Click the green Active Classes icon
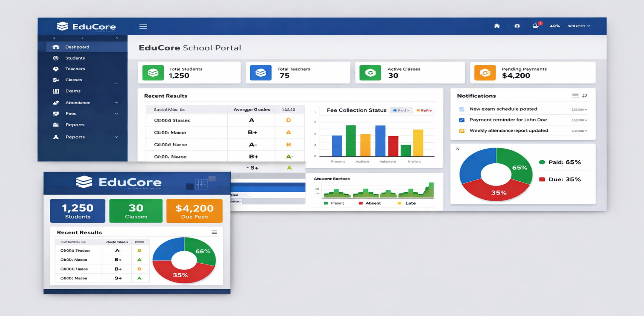644x316 pixels. [370, 73]
